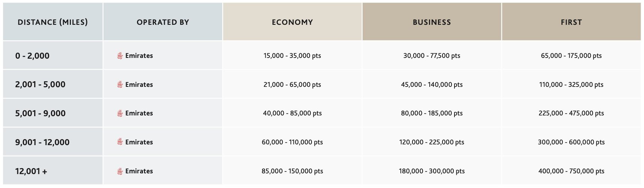Viewport: 644px width, 188px height.
Task: Click Economy price 15,000 - 35,000 pts
Action: [x=292, y=56]
